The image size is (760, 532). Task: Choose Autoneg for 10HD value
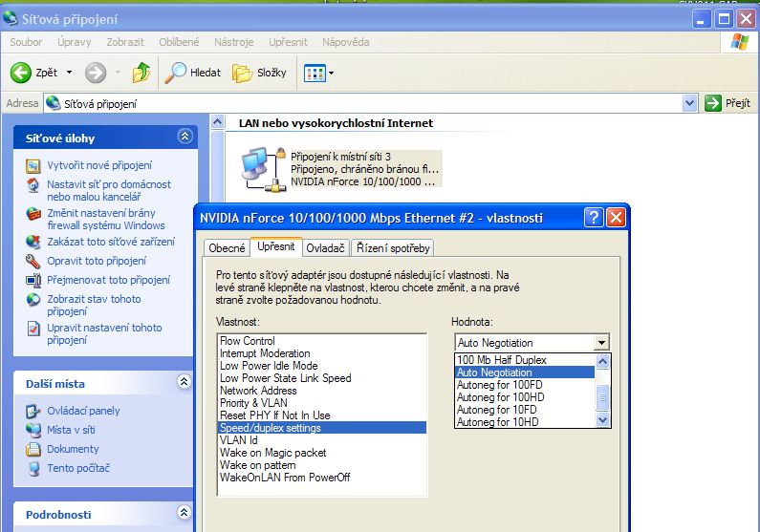pyautogui.click(x=525, y=422)
